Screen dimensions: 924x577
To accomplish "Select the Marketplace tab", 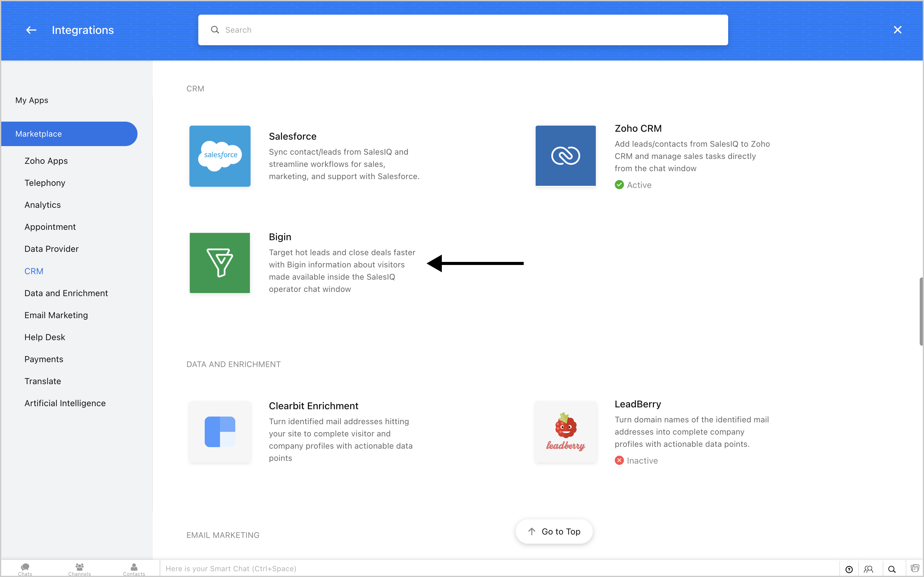I will [69, 134].
